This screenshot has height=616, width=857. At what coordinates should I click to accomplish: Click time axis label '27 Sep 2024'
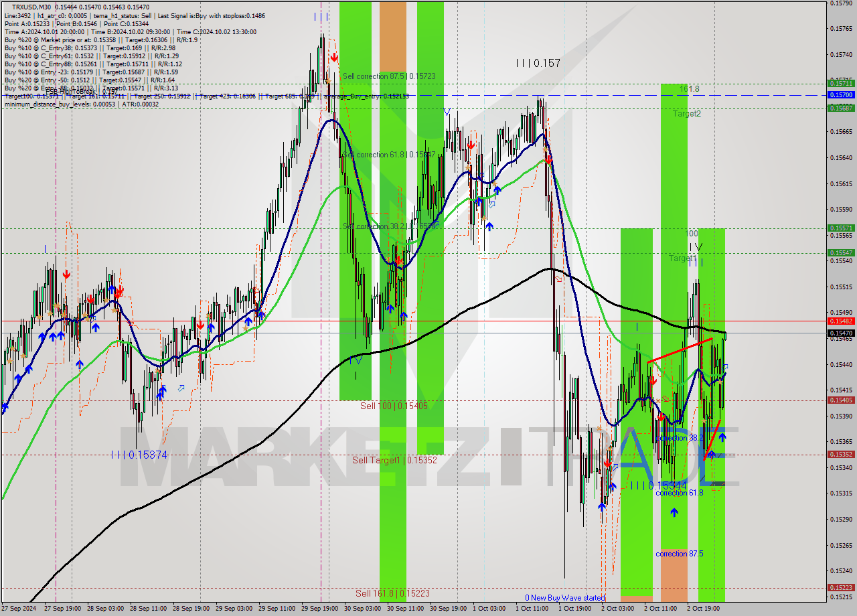pos(19,609)
